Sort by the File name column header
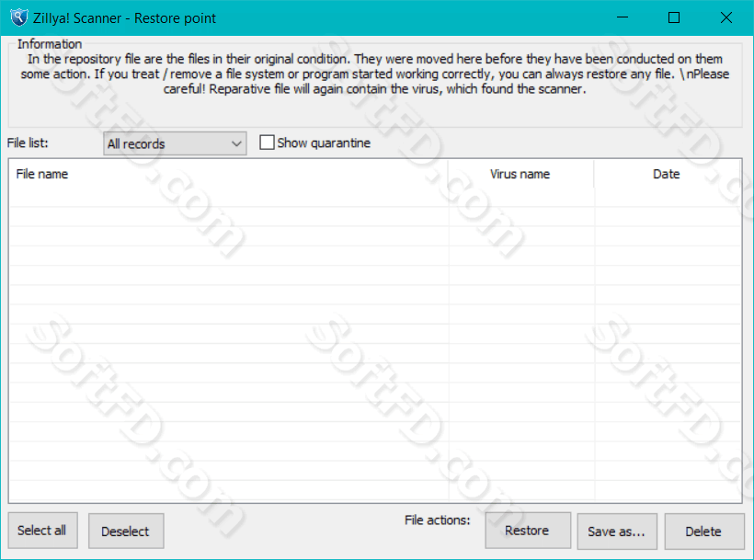The image size is (754, 560). [228, 174]
